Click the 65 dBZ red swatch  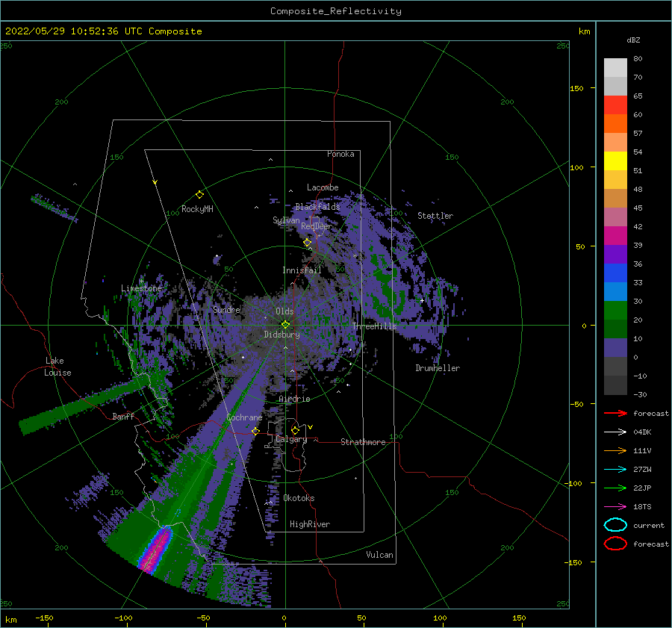(615, 105)
